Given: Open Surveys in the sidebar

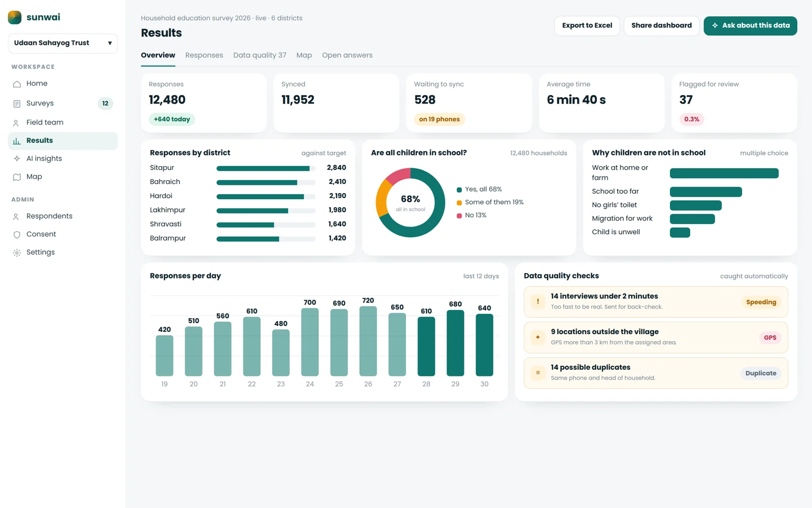Looking at the screenshot, I should coord(63,103).
